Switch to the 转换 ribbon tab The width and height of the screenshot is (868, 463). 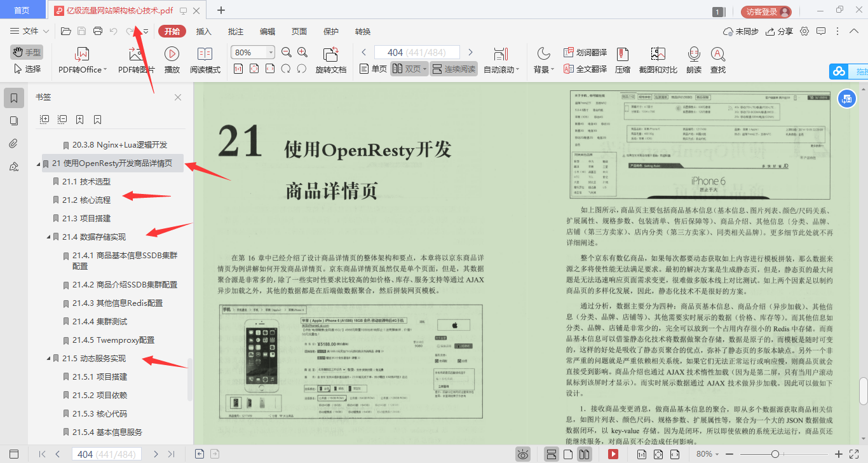[x=362, y=31]
